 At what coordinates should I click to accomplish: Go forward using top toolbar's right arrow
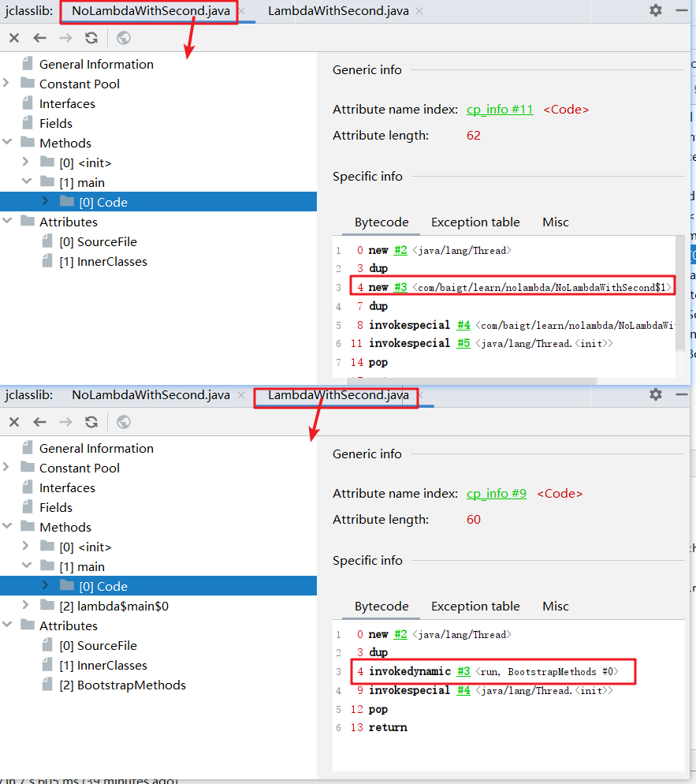point(65,38)
